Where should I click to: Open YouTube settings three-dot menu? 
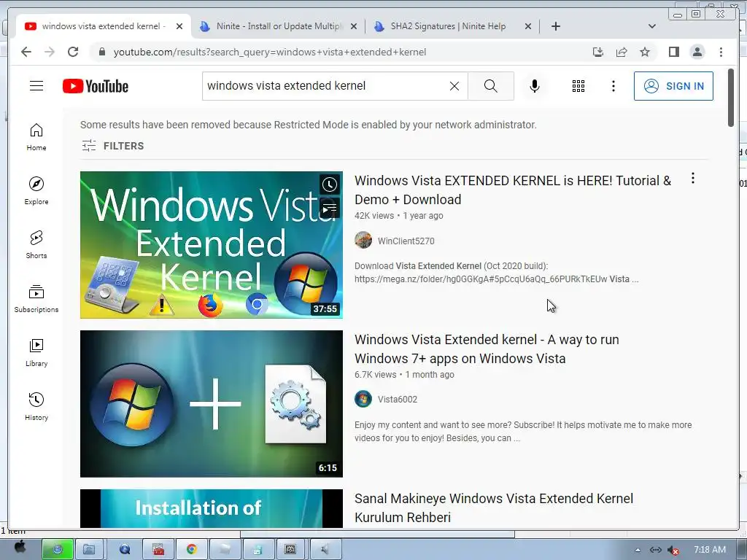[x=613, y=86]
